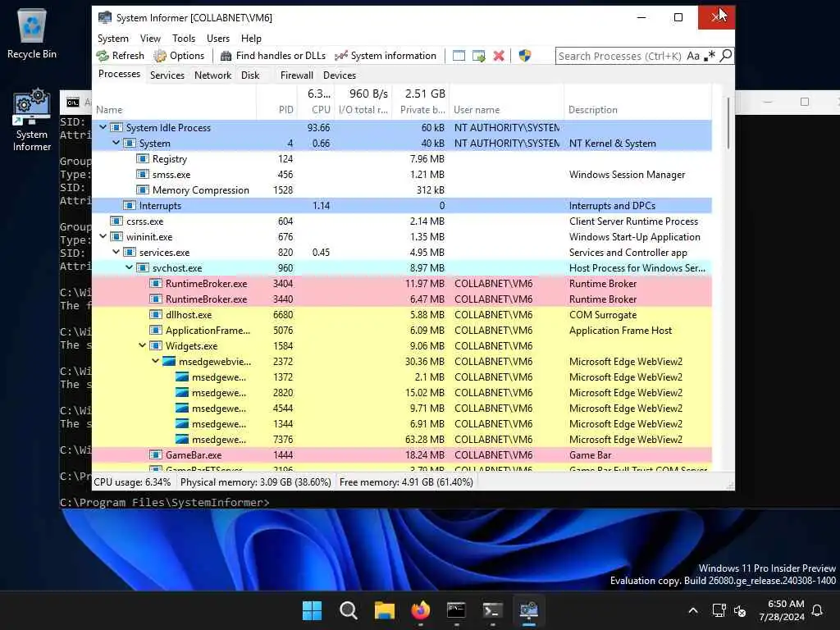Click the shield elevation icon in toolbar
This screenshot has width=840, height=630.
(x=525, y=56)
